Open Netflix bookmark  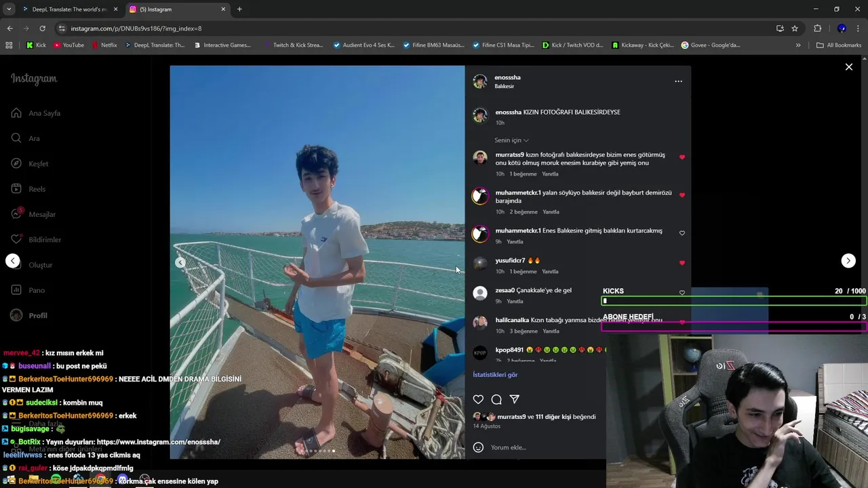click(x=104, y=45)
